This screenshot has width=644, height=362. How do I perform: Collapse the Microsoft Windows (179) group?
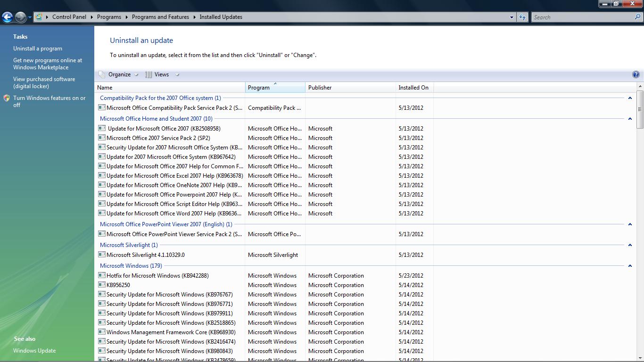pos(630,266)
